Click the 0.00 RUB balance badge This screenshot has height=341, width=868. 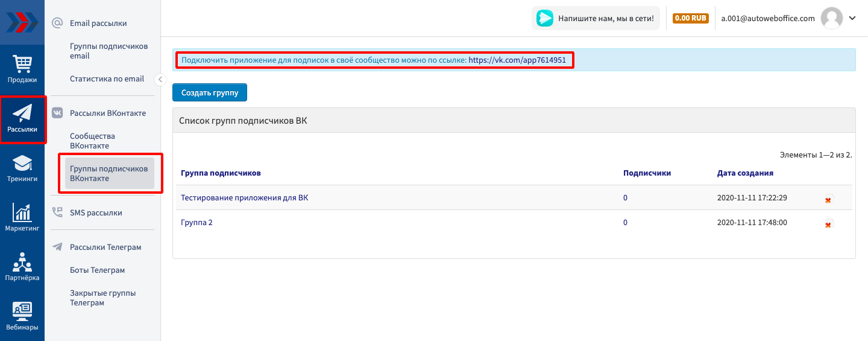click(690, 18)
